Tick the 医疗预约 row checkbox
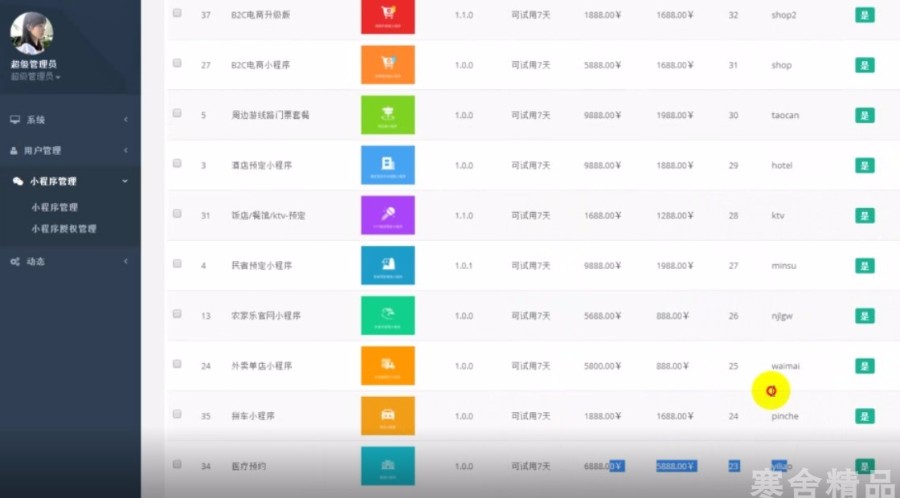 [x=177, y=464]
